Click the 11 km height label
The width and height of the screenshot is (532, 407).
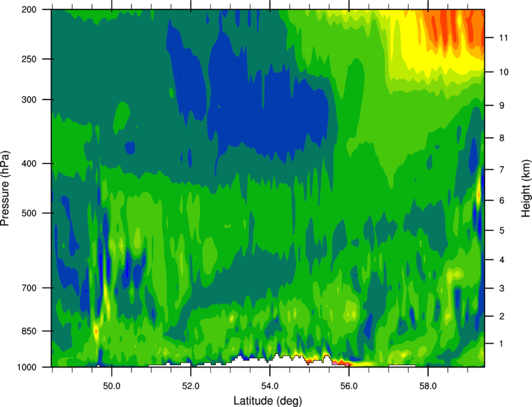(503, 38)
